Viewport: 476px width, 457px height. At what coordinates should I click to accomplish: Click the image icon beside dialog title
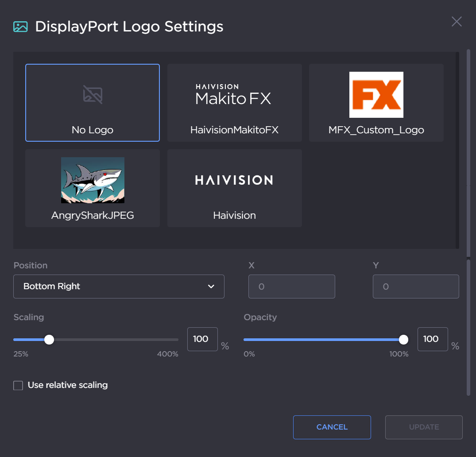[20, 27]
